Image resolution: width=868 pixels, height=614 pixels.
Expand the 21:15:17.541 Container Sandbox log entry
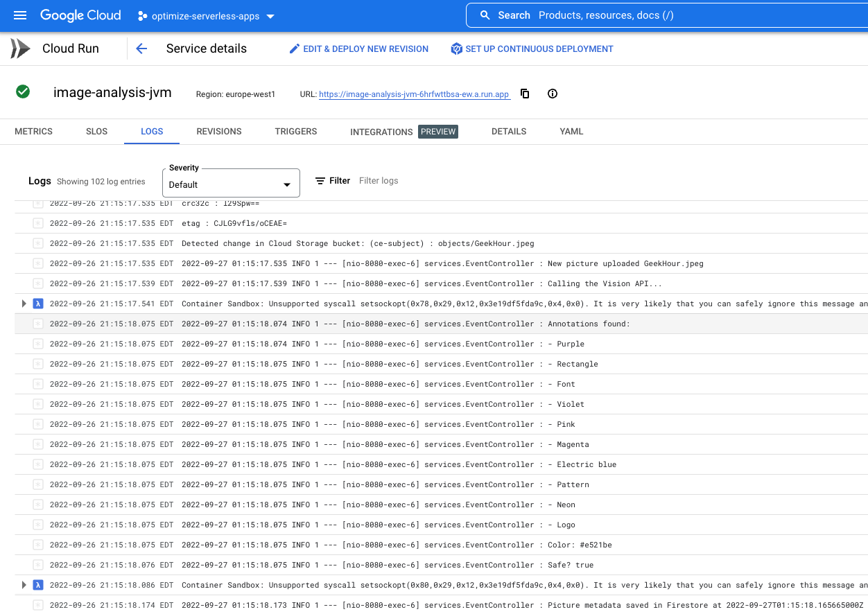coord(24,304)
